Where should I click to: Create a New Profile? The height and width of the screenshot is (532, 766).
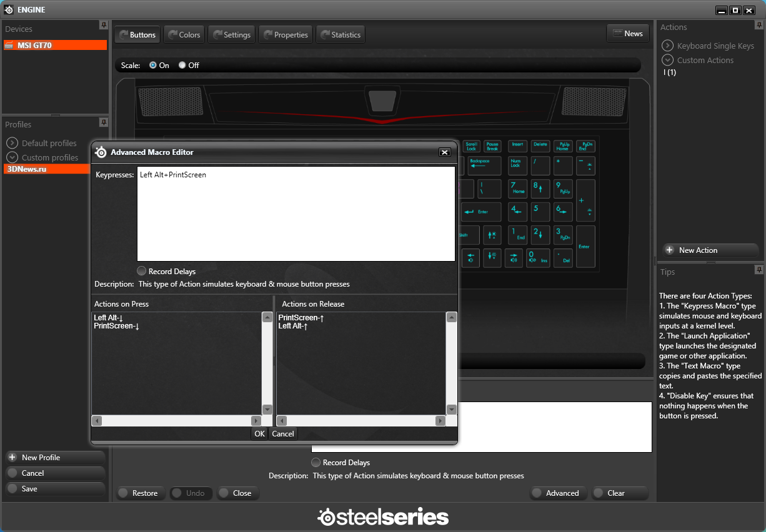click(x=55, y=458)
